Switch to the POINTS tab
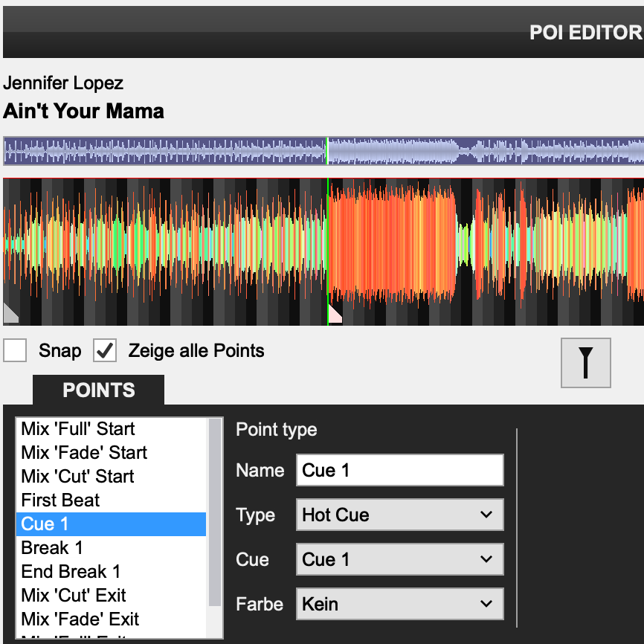Image resolution: width=644 pixels, height=644 pixels. click(99, 390)
